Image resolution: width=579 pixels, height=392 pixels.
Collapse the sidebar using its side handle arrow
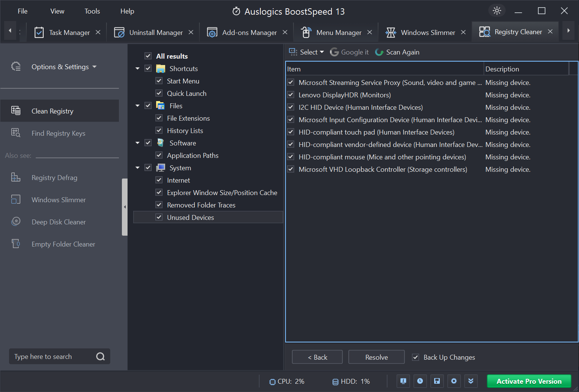(x=125, y=207)
